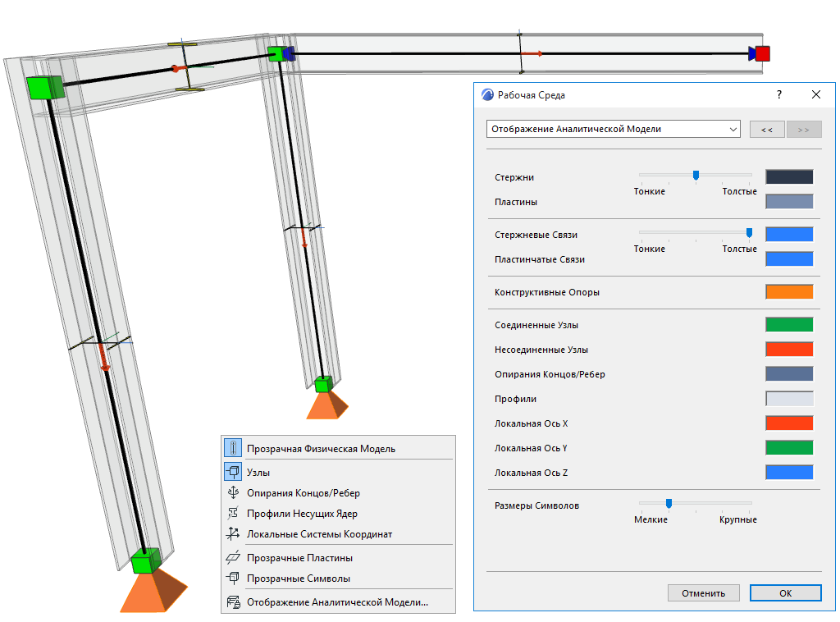Open the Профили light color swatch
The width and height of the screenshot is (840, 622).
click(x=789, y=399)
